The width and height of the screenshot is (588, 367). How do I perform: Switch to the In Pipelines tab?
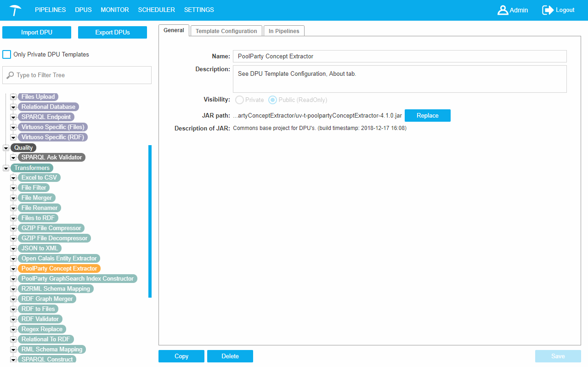[x=284, y=31]
